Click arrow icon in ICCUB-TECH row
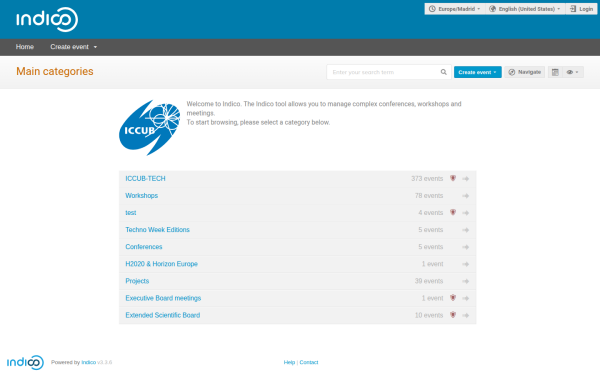The image size is (600, 375). (466, 179)
